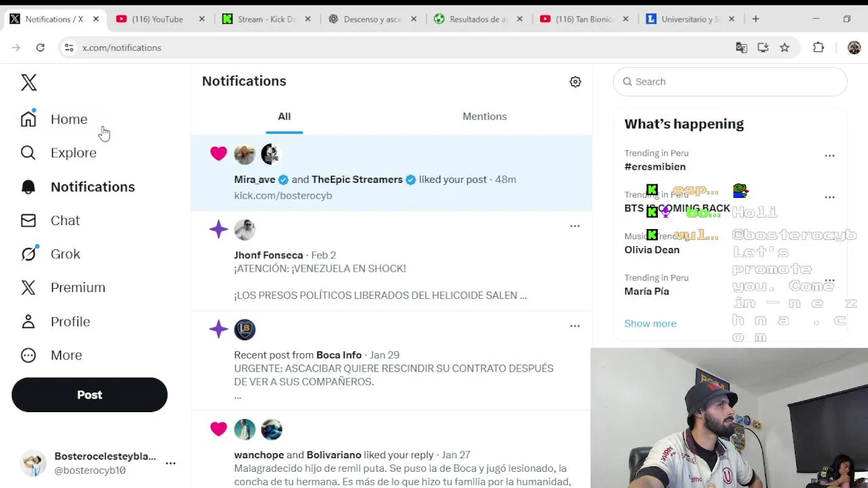Click Jhonf Fonseca avatar thumbnail
Image resolution: width=868 pixels, height=488 pixels.
point(245,229)
